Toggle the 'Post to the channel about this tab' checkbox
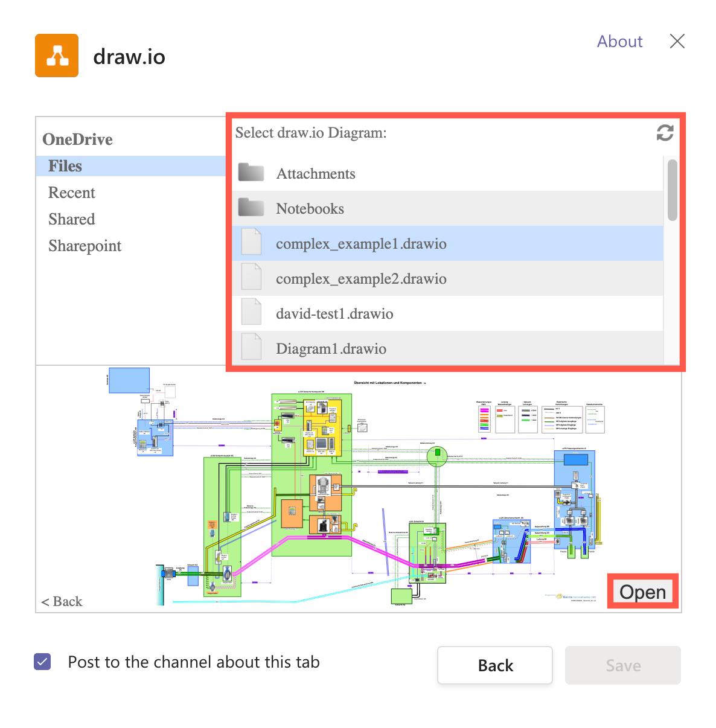 (42, 662)
